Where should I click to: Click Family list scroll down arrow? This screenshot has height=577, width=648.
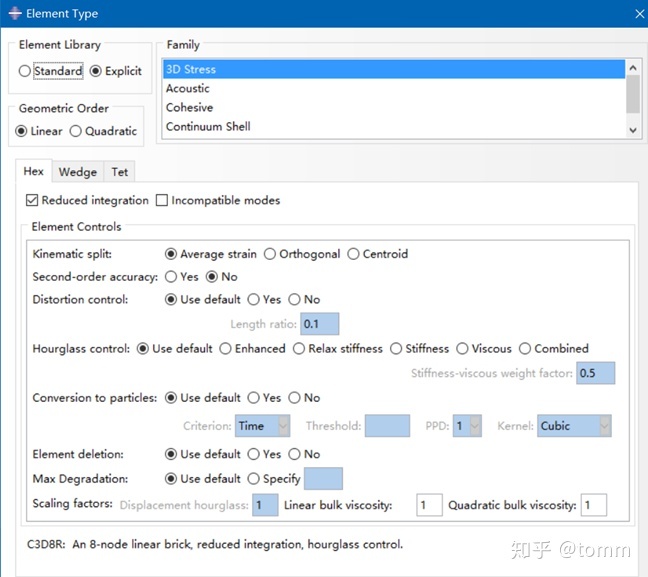(633, 130)
